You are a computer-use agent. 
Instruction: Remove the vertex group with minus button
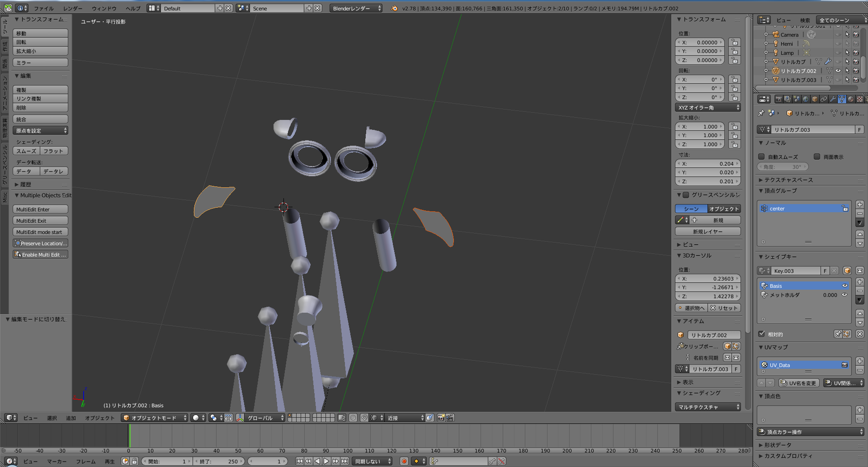tap(860, 213)
